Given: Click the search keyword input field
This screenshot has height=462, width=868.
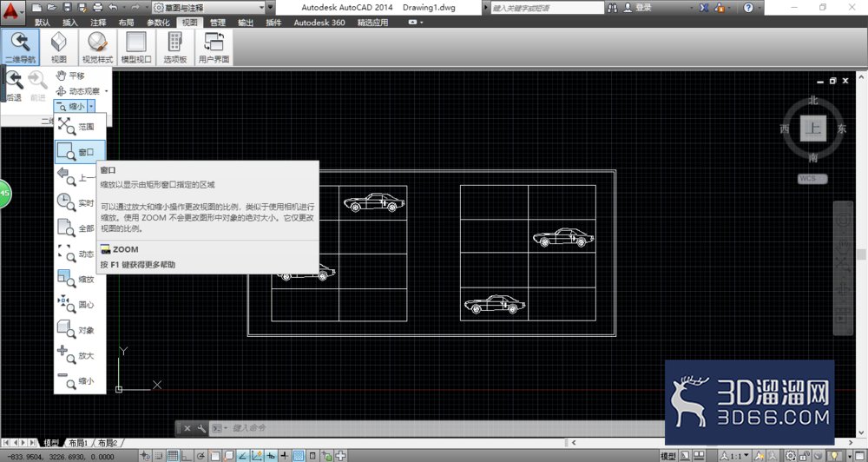Looking at the screenshot, I should point(547,8).
